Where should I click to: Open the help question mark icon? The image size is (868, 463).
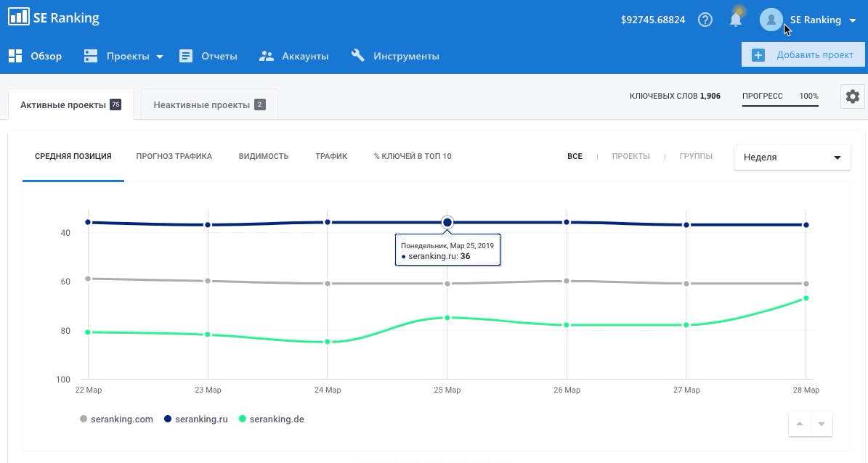[x=705, y=20]
